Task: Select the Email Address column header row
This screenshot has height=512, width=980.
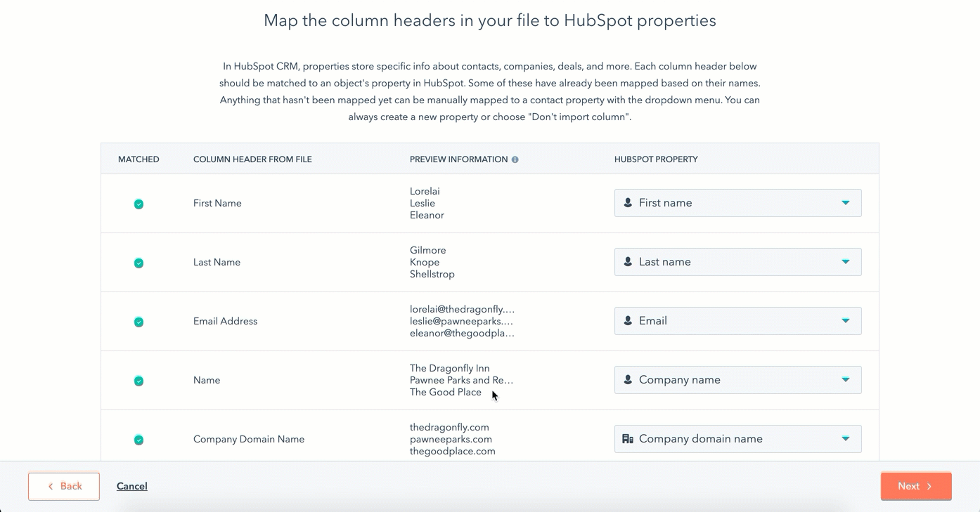Action: [225, 322]
